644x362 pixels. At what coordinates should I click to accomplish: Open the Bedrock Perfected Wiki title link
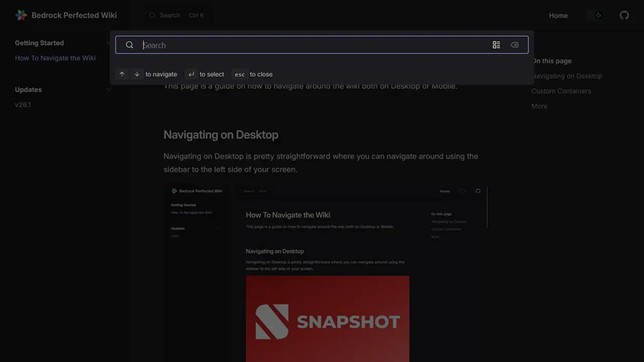[x=74, y=15]
